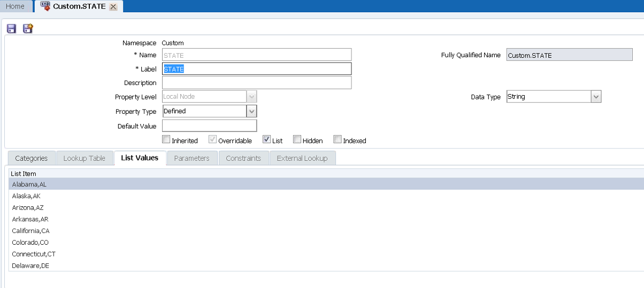Viewport: 644px width, 288px height.
Task: Click in the Description field
Action: (257, 83)
